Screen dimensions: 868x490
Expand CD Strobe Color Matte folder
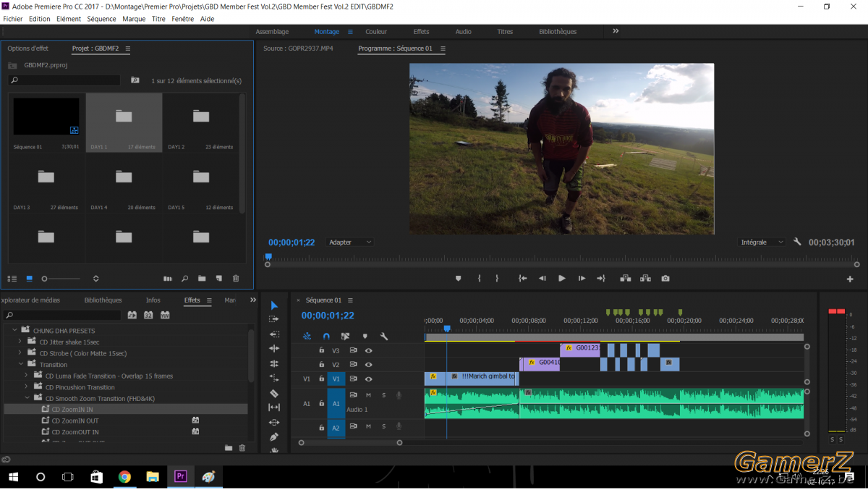tap(21, 353)
